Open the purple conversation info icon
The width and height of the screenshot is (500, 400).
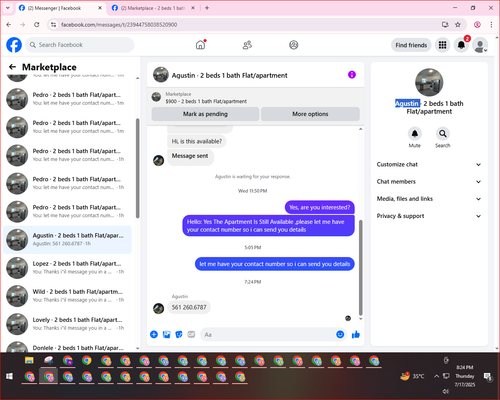[352, 75]
